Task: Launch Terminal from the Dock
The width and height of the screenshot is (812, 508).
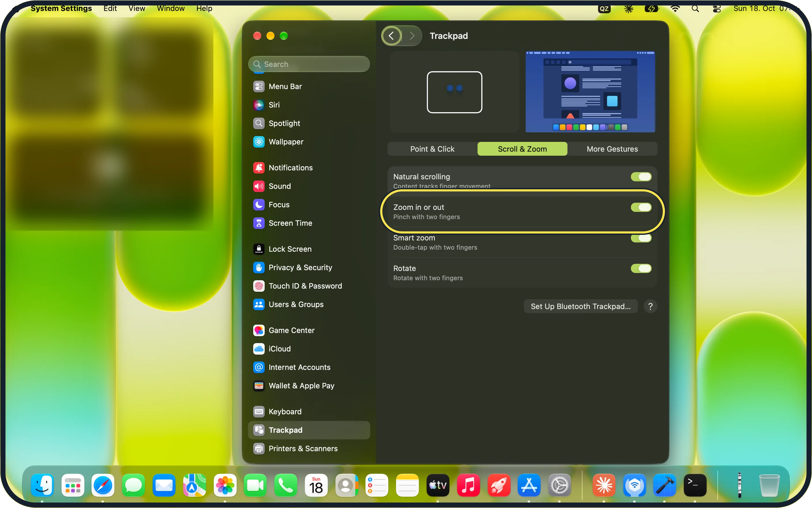Action: (x=695, y=486)
